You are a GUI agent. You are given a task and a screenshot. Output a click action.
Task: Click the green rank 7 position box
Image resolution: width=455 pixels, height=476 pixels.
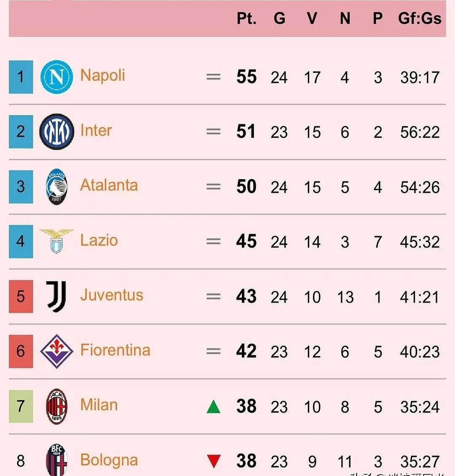pos(21,406)
